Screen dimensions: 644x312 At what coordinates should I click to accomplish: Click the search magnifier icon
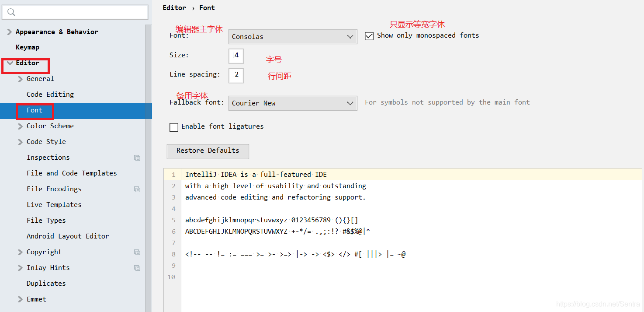pos(11,12)
